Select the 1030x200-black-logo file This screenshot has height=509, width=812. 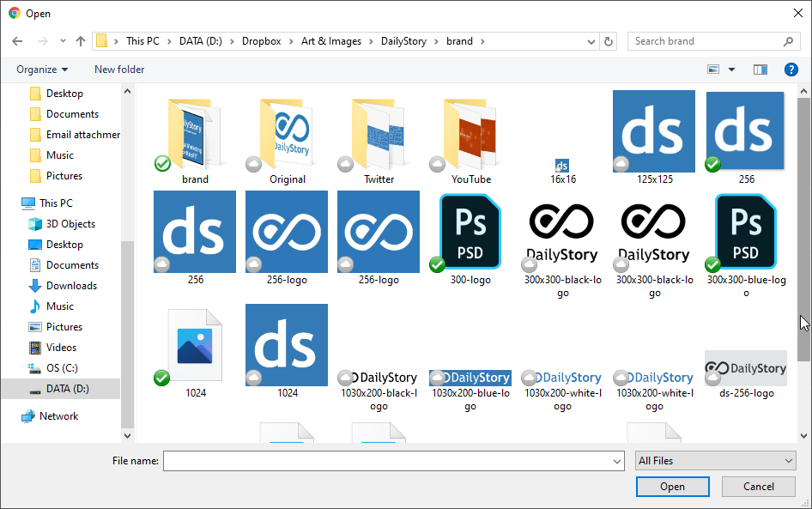point(379,391)
